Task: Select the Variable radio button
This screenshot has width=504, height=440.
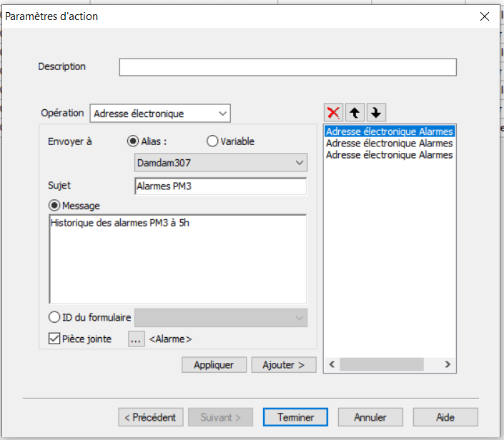Action: (212, 141)
